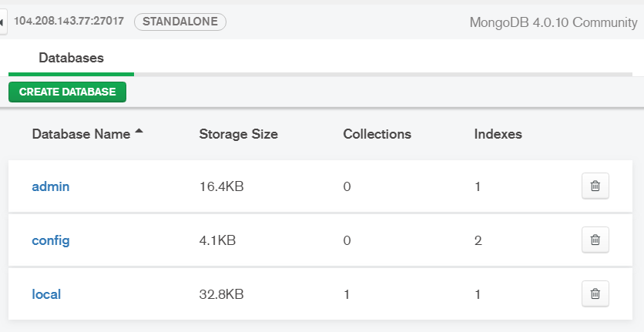Click MongoDB 4.0.10 Community version label
This screenshot has width=644, height=332.
[x=553, y=22]
